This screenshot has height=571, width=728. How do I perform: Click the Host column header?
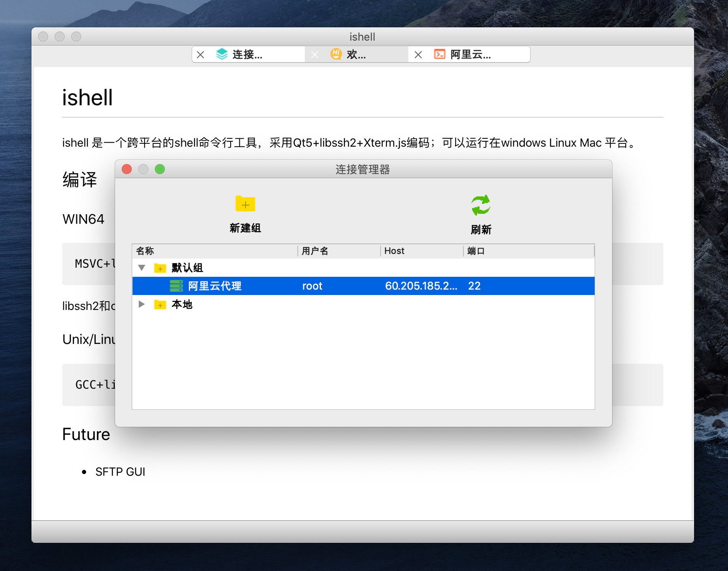[394, 251]
